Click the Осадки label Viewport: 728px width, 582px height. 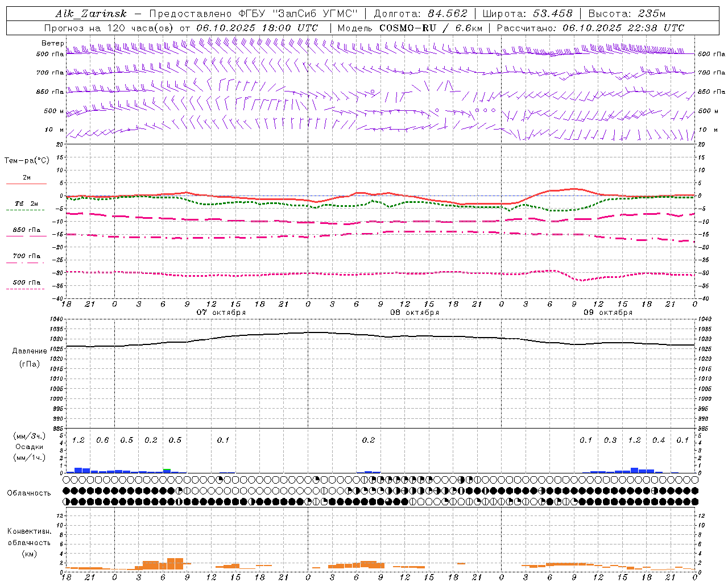coord(30,447)
